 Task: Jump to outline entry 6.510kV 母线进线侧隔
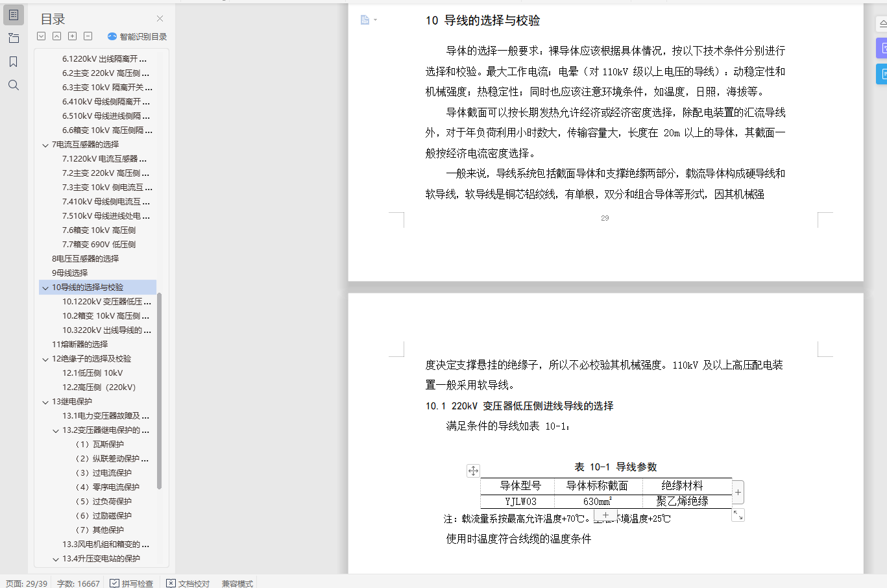point(106,116)
